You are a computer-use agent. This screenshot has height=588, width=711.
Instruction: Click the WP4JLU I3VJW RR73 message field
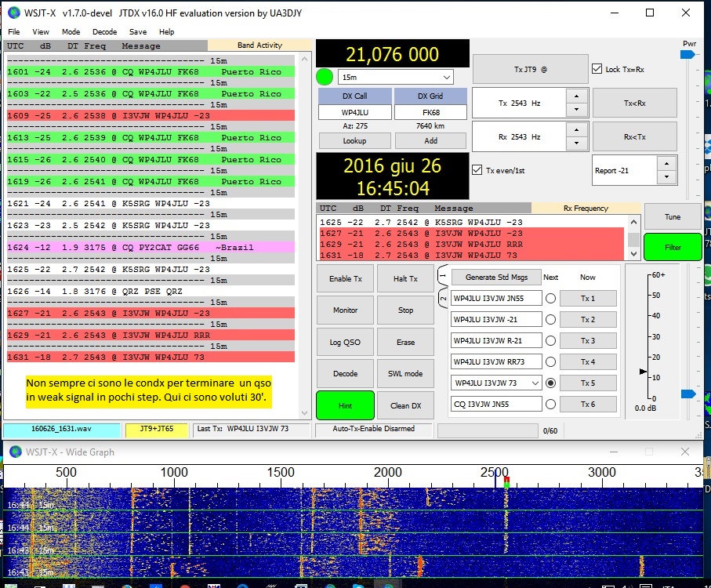tap(496, 361)
